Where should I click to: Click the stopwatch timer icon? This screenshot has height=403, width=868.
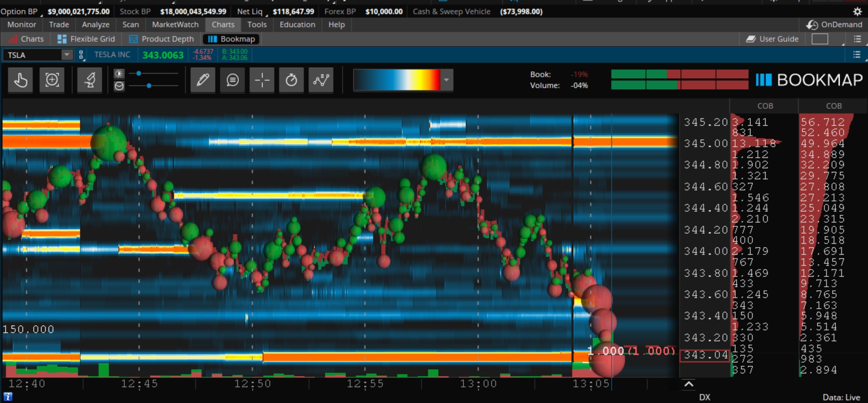pos(291,80)
